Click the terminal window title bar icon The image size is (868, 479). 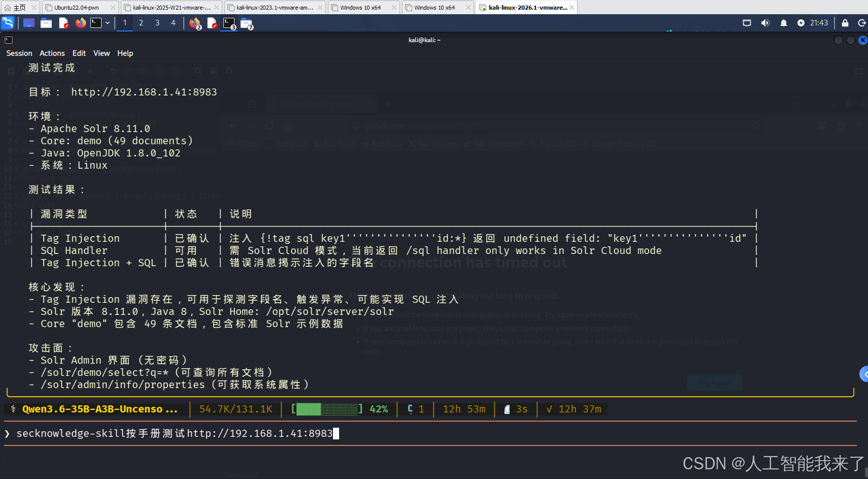coord(9,40)
